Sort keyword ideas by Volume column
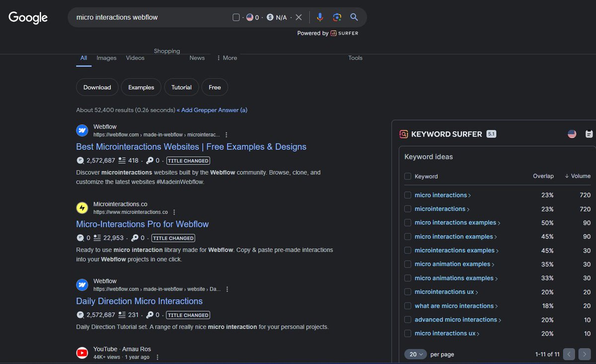Viewport: 596px width, 364px height. pyautogui.click(x=578, y=176)
